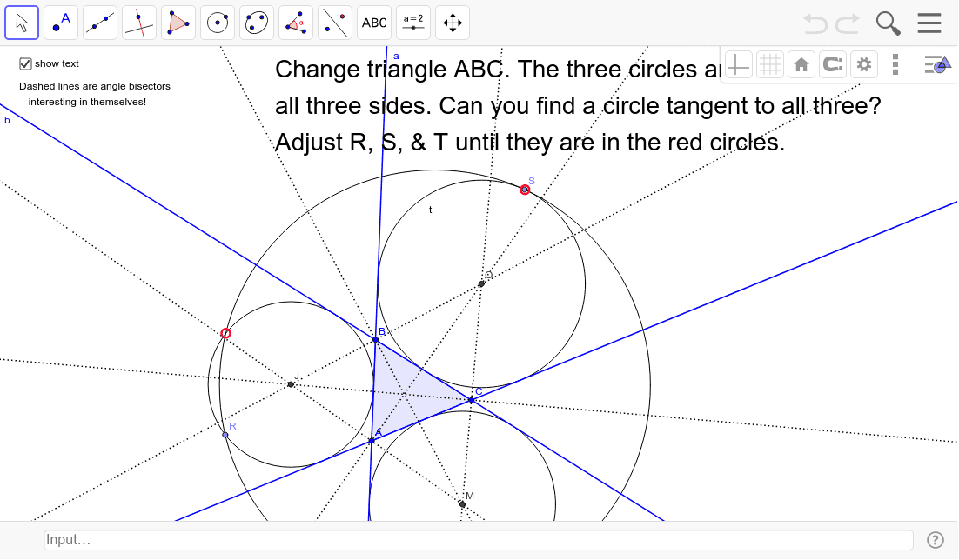This screenshot has width=959, height=560.
Task: Open the three-dot more options menu
Action: (x=895, y=64)
